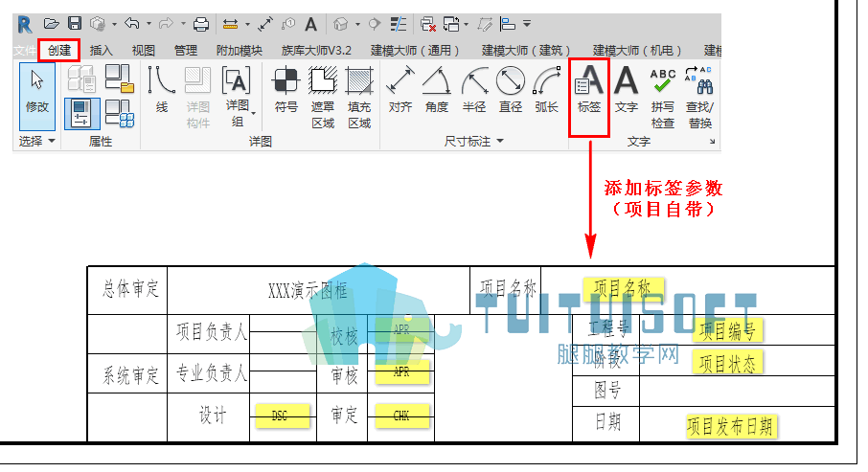Click the Undo arrow icon

click(132, 23)
